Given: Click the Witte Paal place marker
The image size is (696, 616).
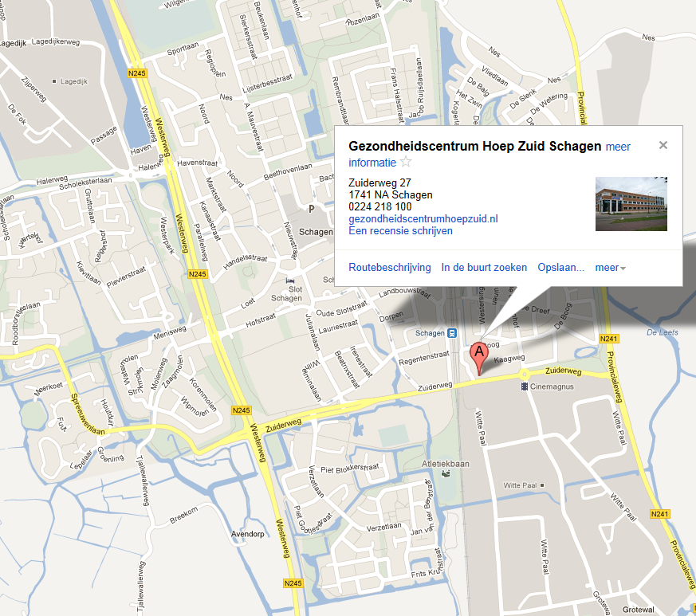Looking at the screenshot, I should [541, 485].
